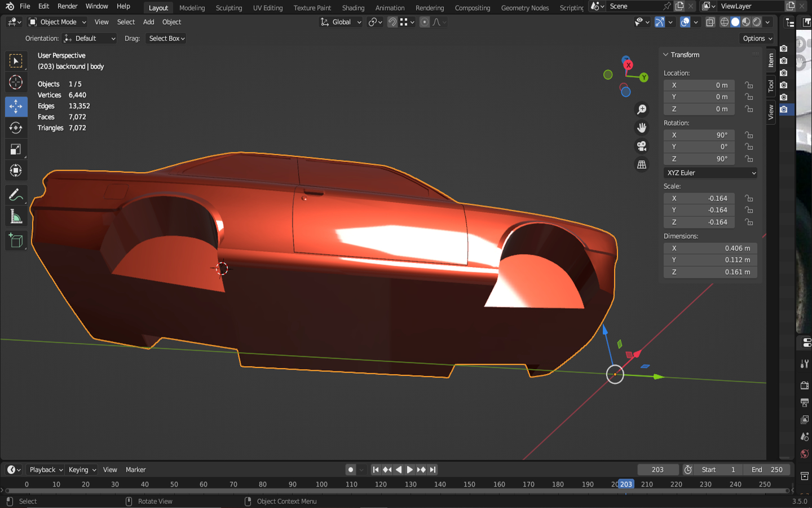Activate the Annotate tool
The height and width of the screenshot is (508, 812).
(16, 196)
